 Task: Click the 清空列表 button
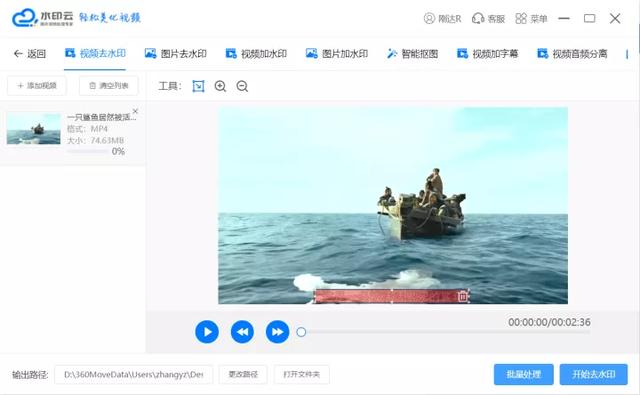tap(109, 86)
